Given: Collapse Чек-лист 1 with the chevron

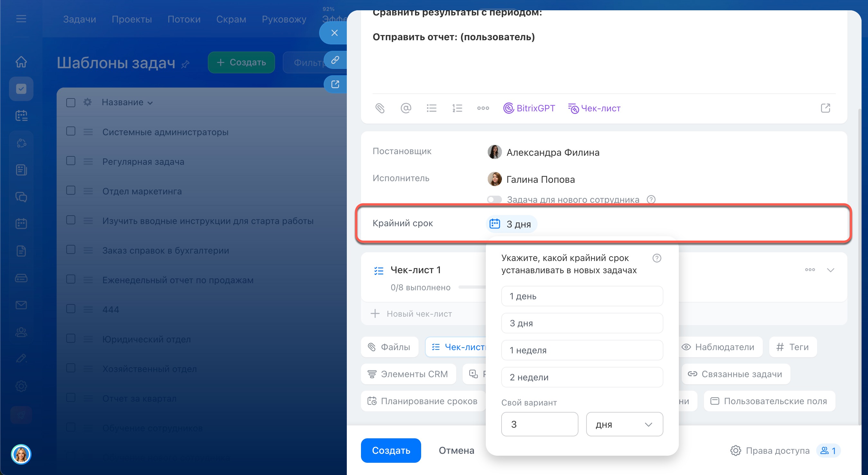Looking at the screenshot, I should coord(830,270).
